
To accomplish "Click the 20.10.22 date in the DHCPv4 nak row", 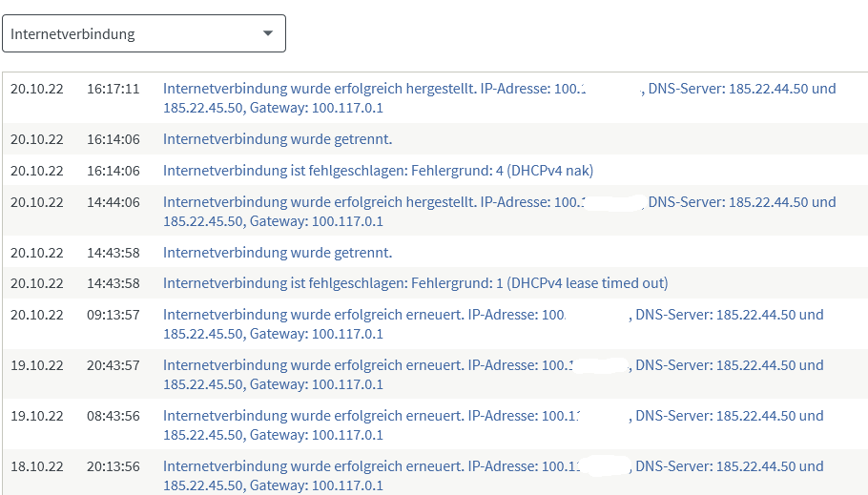I will pos(37,171).
